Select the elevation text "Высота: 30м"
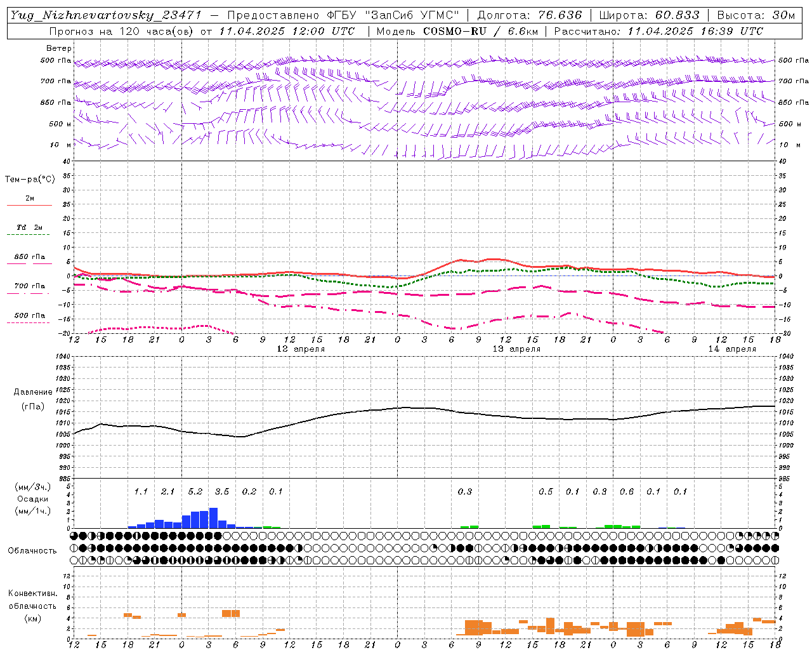 tap(756, 16)
